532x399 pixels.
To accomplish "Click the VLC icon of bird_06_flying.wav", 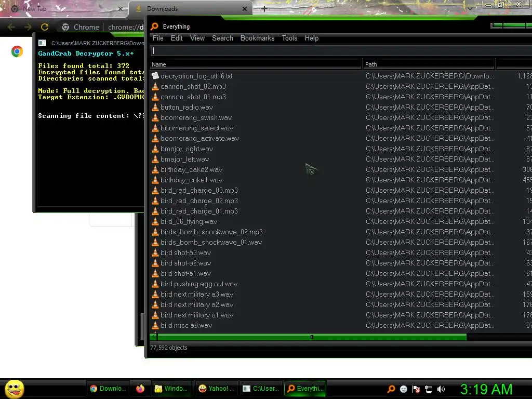I will tap(155, 221).
